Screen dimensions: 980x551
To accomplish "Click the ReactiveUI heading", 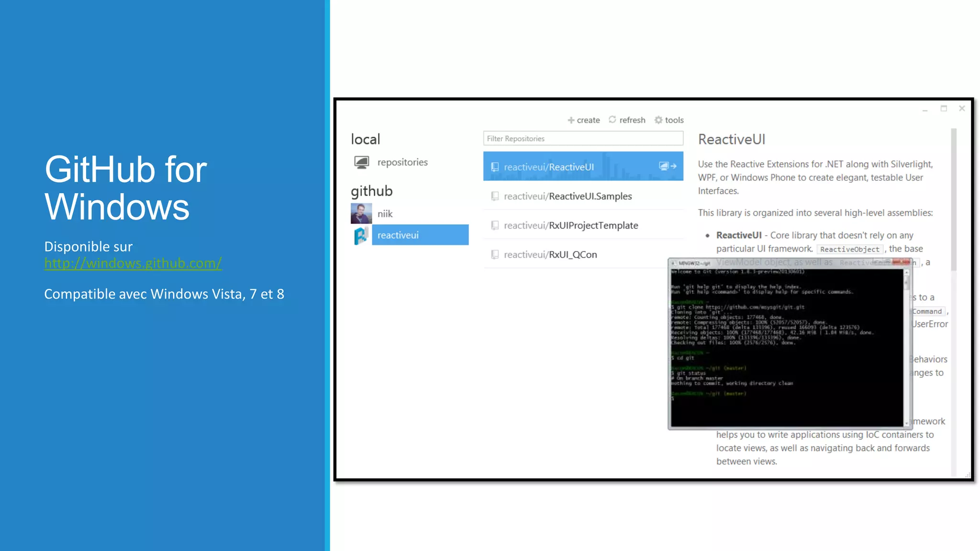I will (x=732, y=139).
